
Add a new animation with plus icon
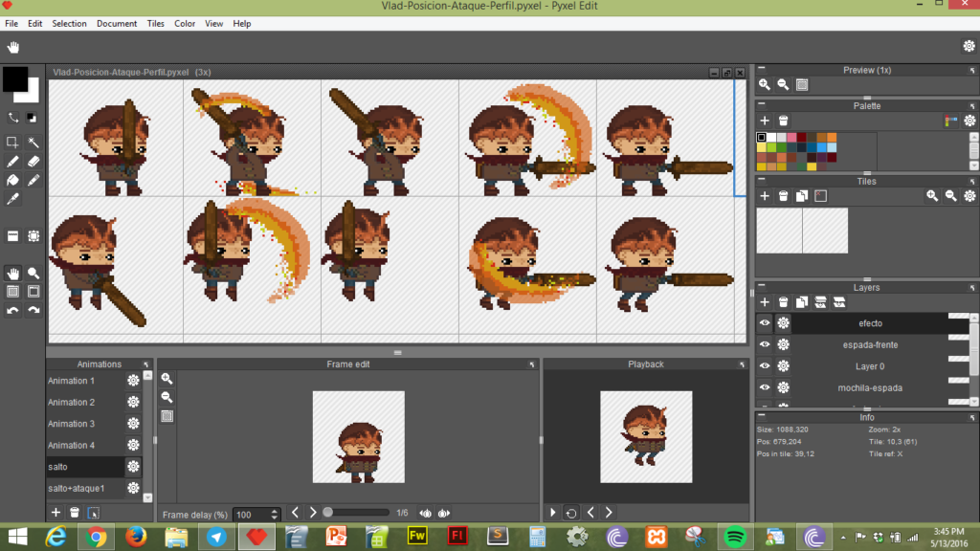[56, 514]
